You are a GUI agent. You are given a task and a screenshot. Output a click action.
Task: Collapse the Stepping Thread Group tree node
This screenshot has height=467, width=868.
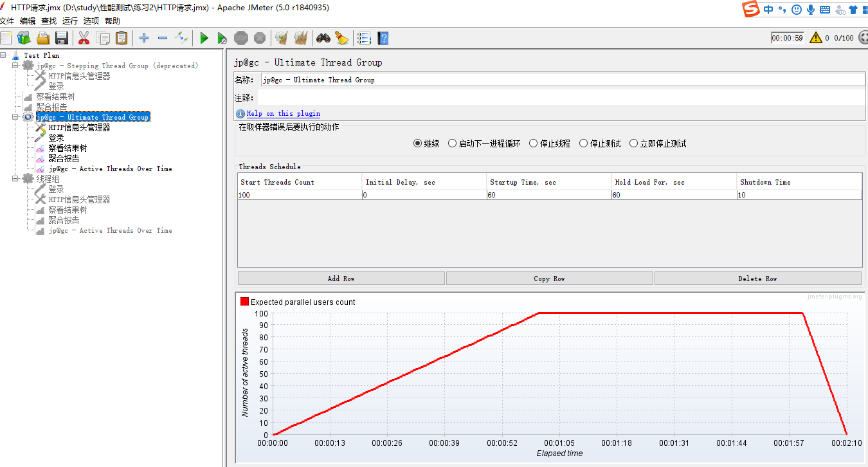pos(15,66)
